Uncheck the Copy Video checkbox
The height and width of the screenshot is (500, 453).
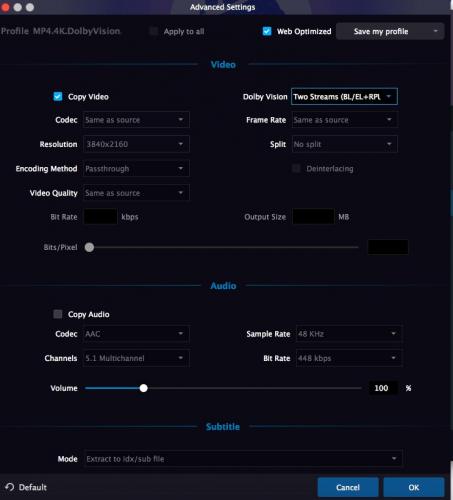point(58,97)
